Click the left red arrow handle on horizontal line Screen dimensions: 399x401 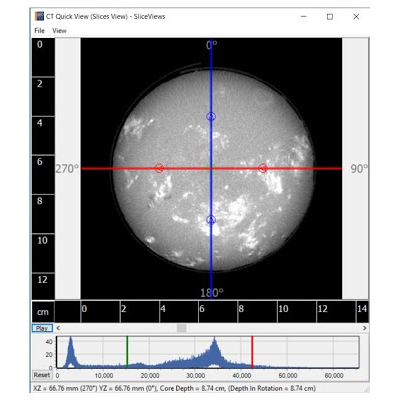point(159,168)
